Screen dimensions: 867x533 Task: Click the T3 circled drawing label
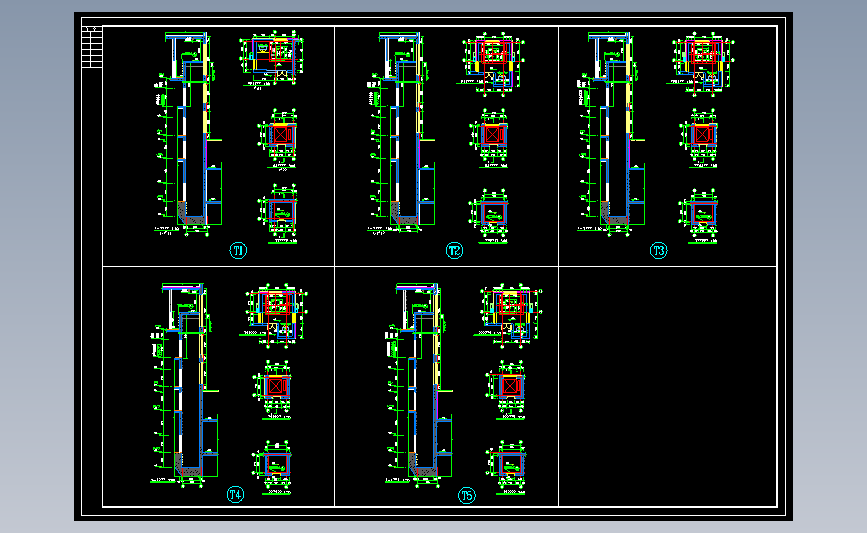point(658,250)
